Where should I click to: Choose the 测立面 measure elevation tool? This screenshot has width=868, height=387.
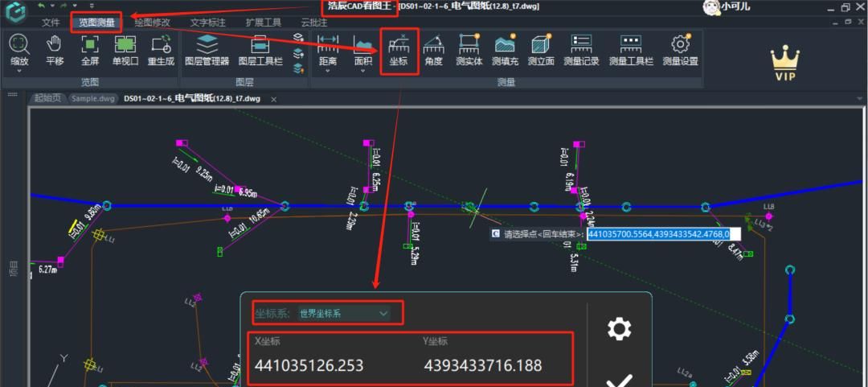[x=541, y=50]
